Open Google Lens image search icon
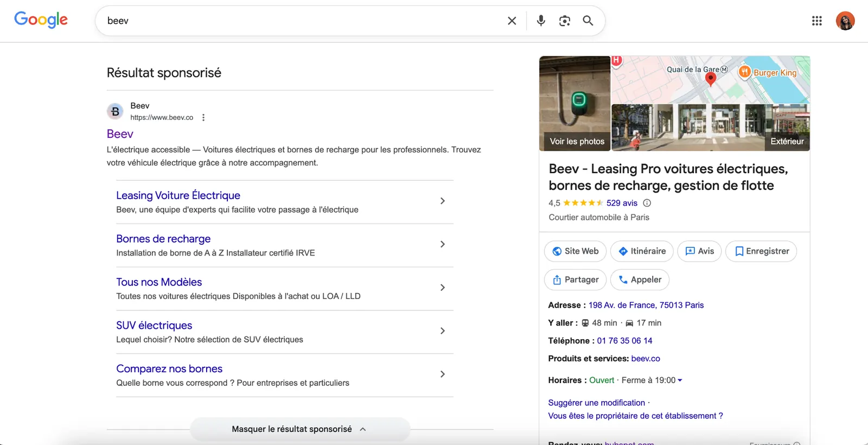 565,21
